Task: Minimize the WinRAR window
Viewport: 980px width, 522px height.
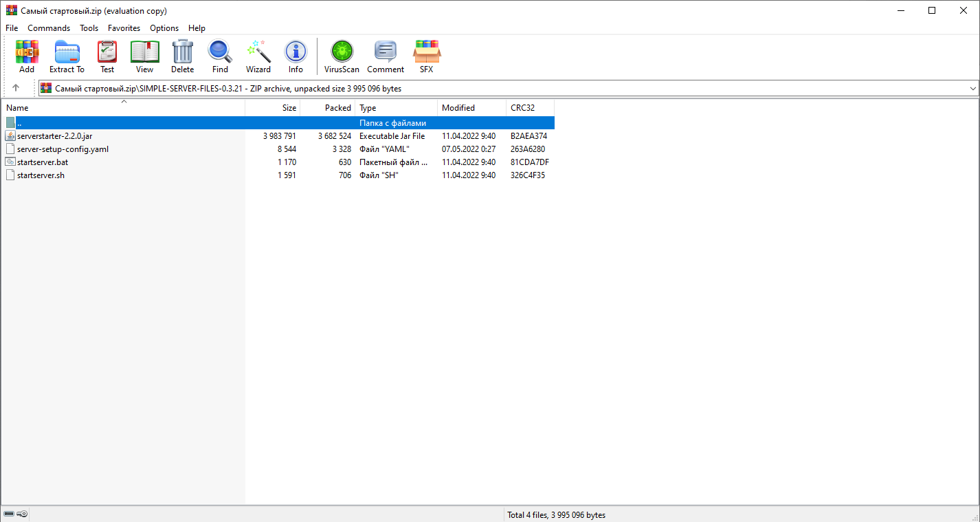Action: pyautogui.click(x=900, y=10)
